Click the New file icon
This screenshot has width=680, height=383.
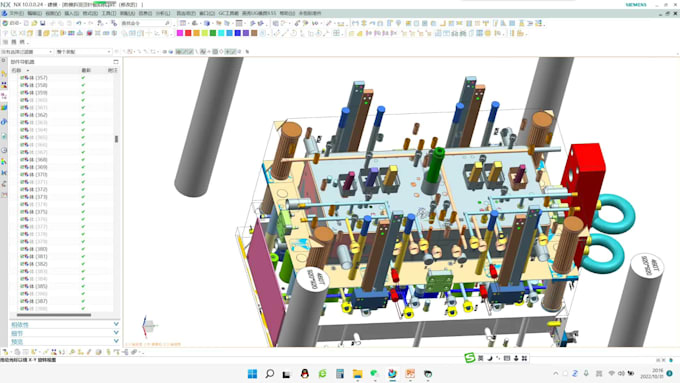click(26, 23)
